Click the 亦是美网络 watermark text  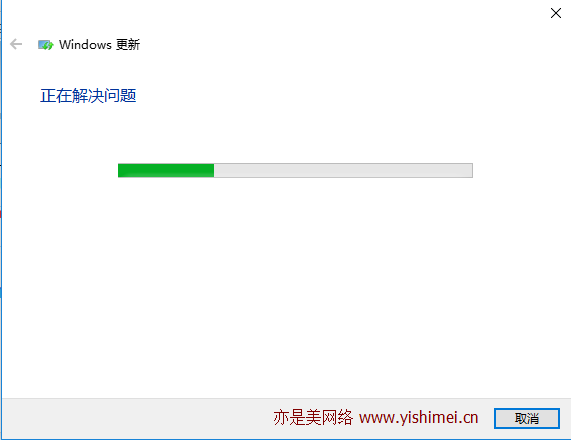pos(313,417)
